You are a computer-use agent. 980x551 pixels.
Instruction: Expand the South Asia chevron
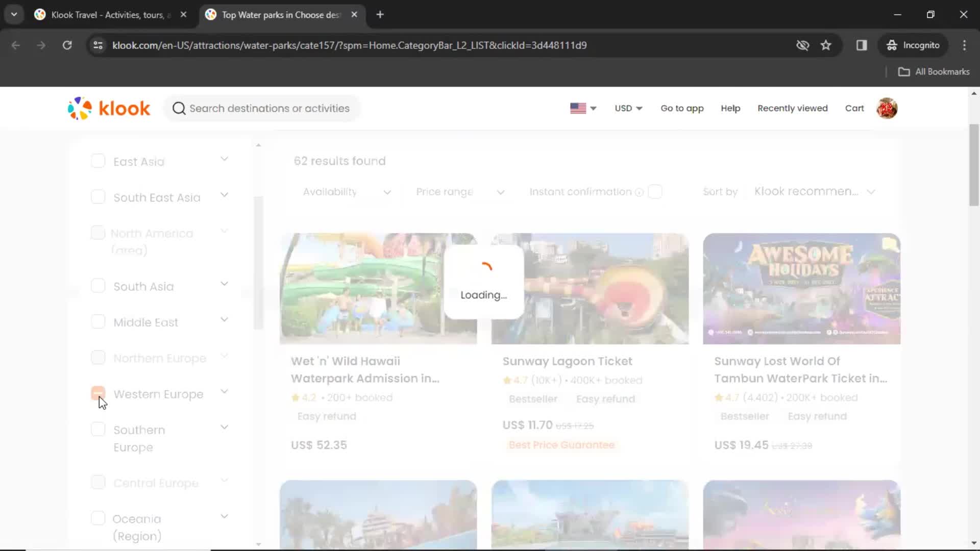point(224,284)
